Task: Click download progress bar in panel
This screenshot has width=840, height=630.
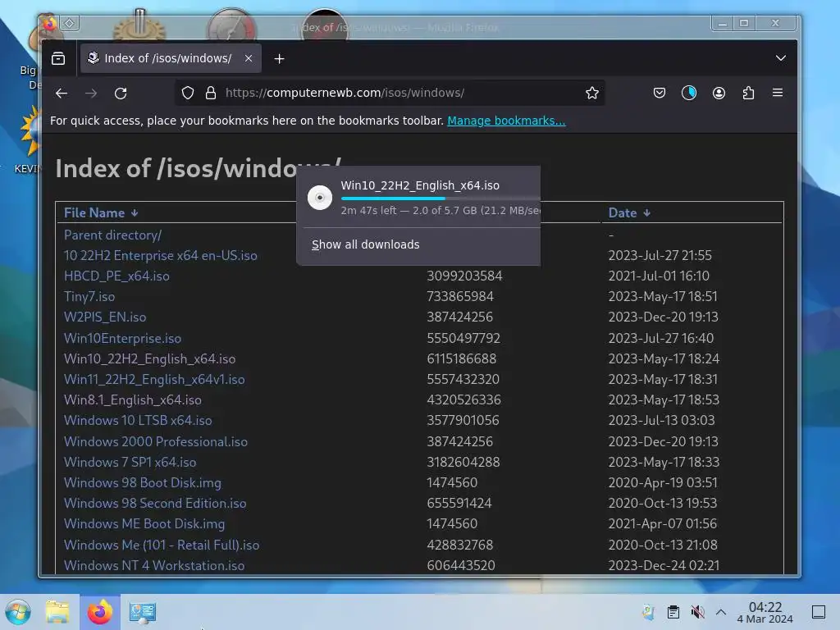Action: 440,199
